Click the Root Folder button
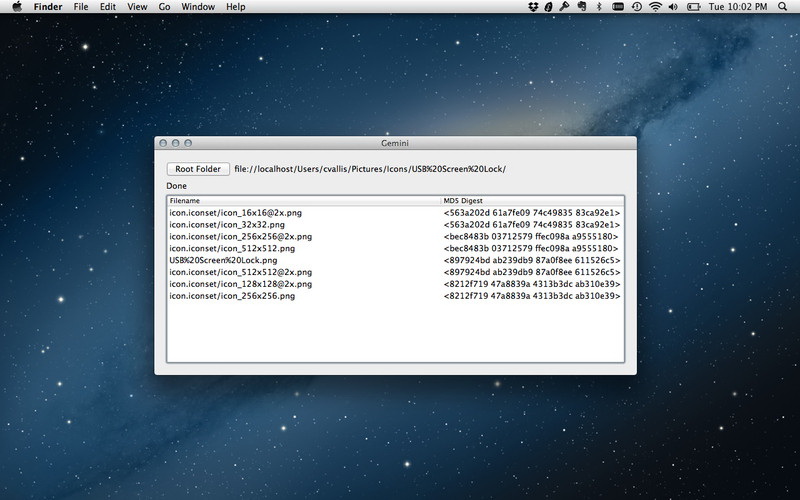The image size is (800, 500). pos(198,169)
